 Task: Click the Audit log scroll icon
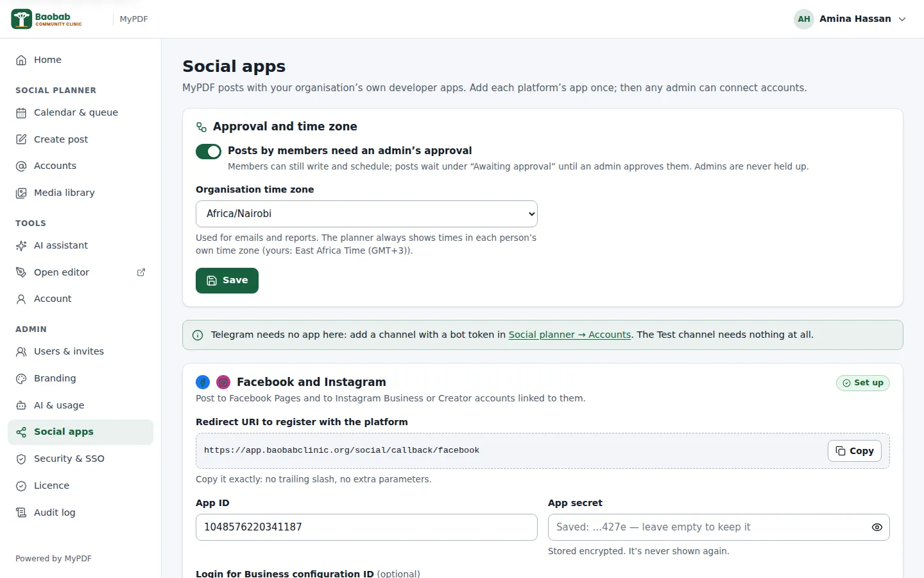pyautogui.click(x=21, y=512)
